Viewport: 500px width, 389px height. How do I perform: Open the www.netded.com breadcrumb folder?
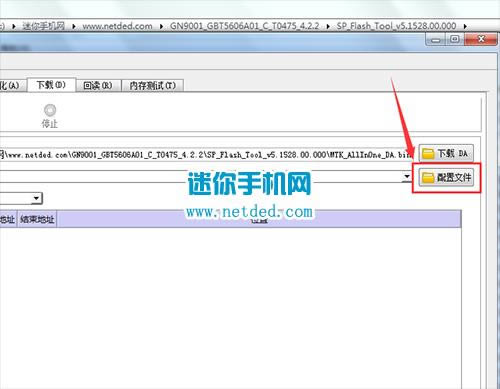tap(117, 26)
